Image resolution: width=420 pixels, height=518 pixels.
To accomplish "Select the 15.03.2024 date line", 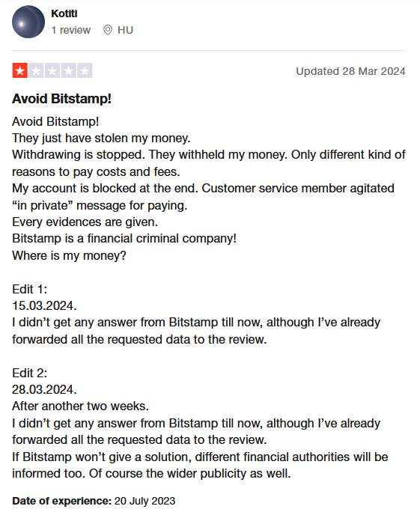I will click(44, 305).
